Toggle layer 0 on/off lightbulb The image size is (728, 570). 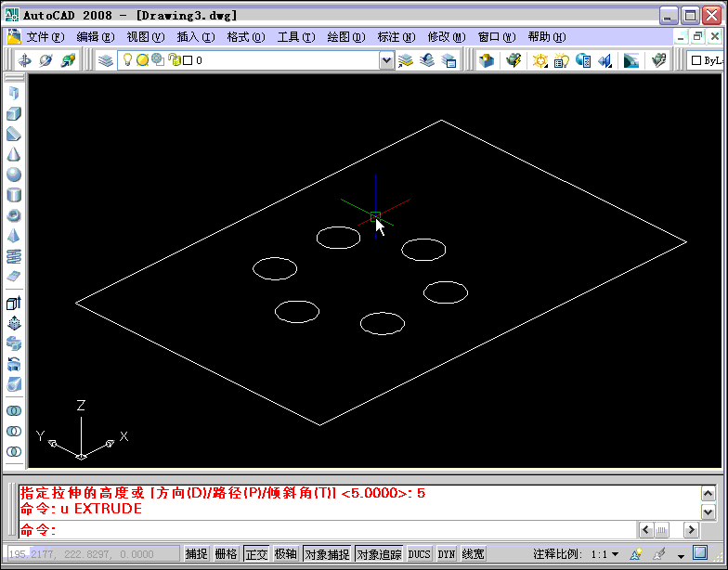[x=127, y=59]
